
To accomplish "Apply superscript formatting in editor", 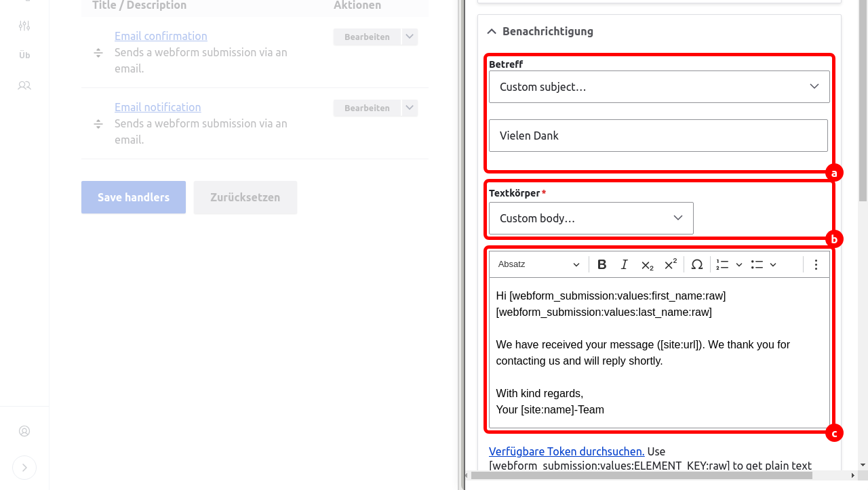I will coord(671,264).
